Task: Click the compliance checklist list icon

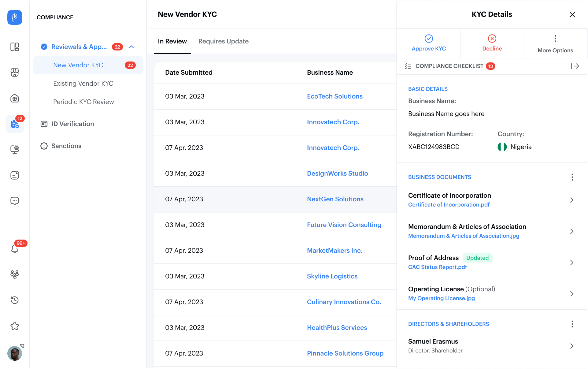Action: (408, 66)
